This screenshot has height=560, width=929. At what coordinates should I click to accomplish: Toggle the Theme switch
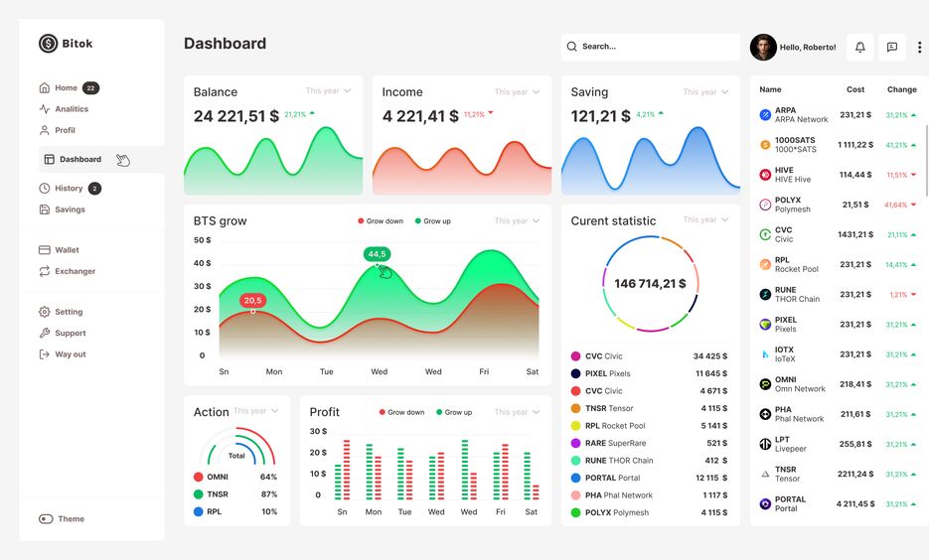(x=46, y=518)
